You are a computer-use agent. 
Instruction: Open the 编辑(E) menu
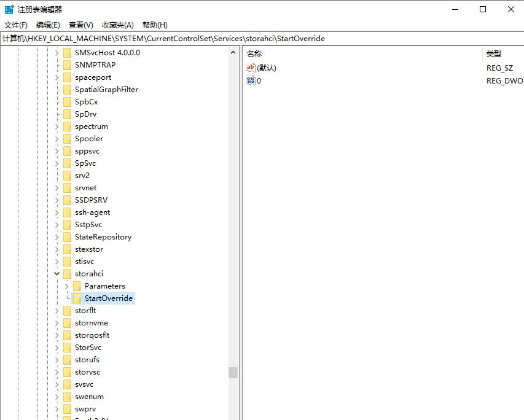pos(47,25)
